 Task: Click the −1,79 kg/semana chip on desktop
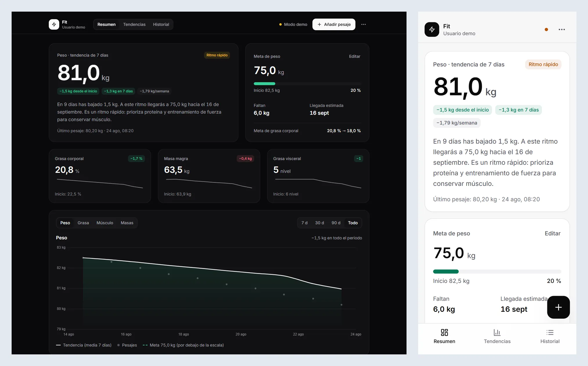coord(154,91)
